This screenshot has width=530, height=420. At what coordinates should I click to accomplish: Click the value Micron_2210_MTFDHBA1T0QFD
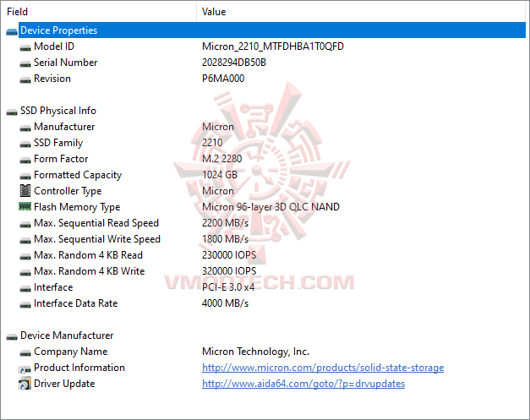pos(273,46)
